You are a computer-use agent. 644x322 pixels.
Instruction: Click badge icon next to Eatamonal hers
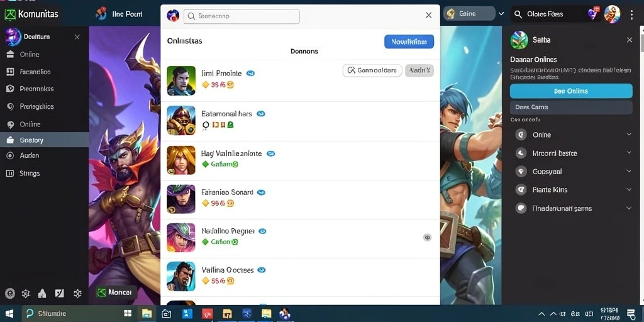(261, 114)
